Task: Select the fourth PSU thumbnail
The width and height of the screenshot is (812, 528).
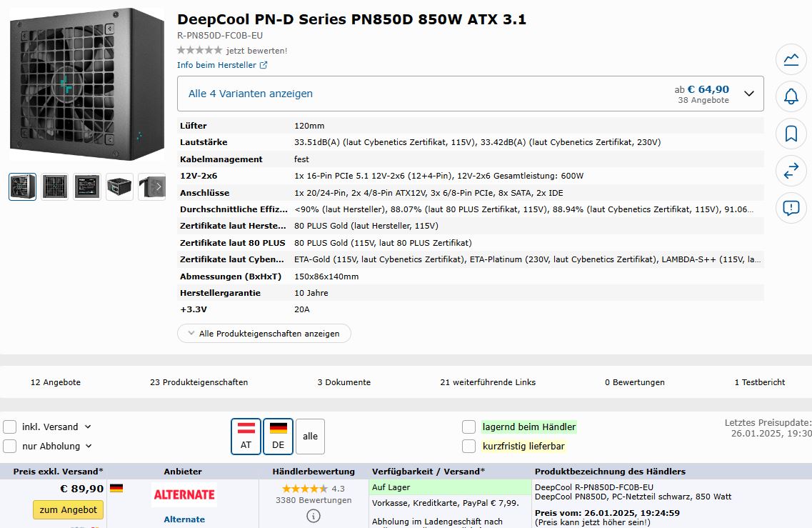Action: [x=119, y=186]
